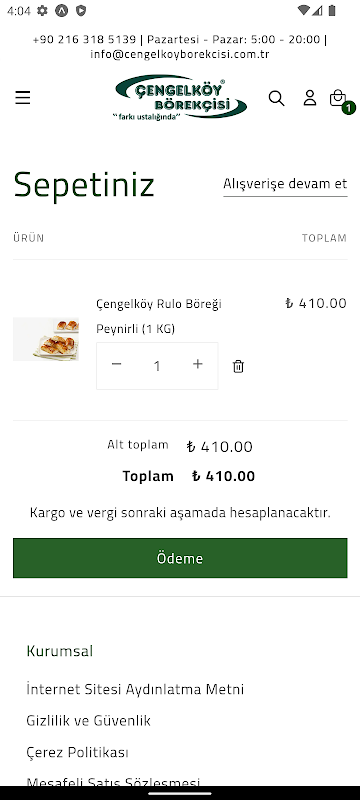This screenshot has width=360, height=800.
Task: Open Çerez Politikası footer link
Action: point(77,753)
